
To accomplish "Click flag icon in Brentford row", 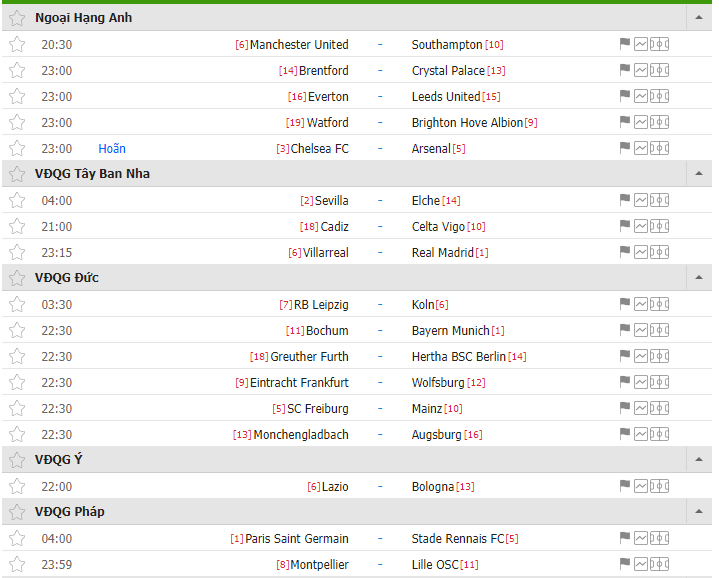I will coord(624,70).
